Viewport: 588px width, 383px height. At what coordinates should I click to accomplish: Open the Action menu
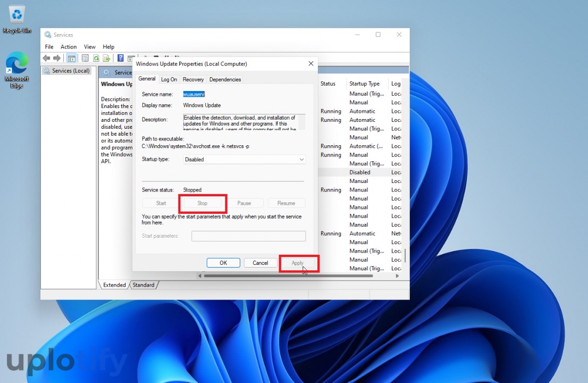coord(69,47)
